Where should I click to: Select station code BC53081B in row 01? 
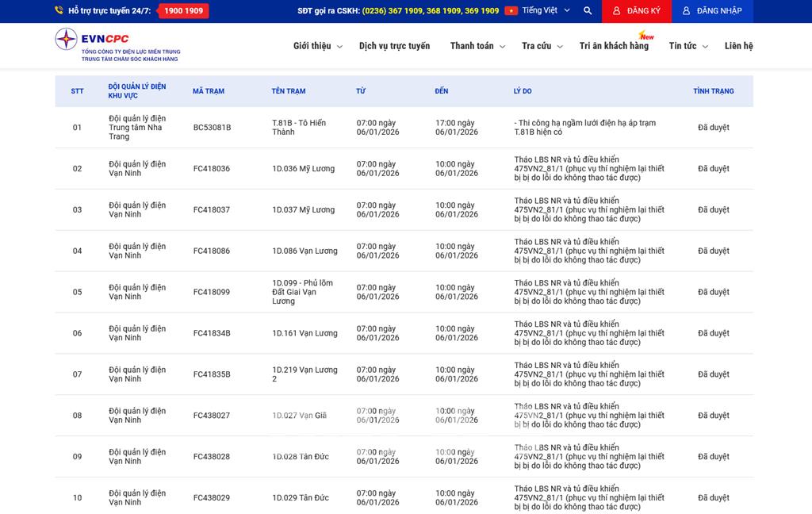(212, 128)
